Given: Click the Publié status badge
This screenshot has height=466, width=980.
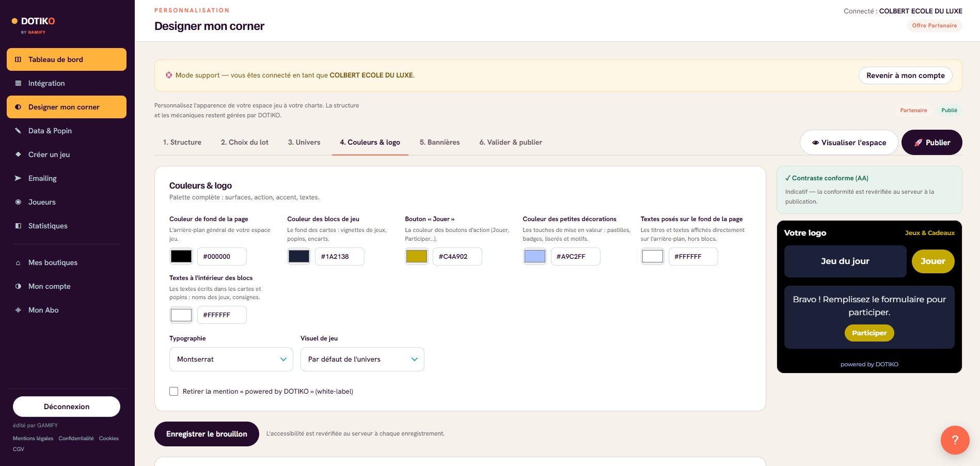Looking at the screenshot, I should pos(949,111).
